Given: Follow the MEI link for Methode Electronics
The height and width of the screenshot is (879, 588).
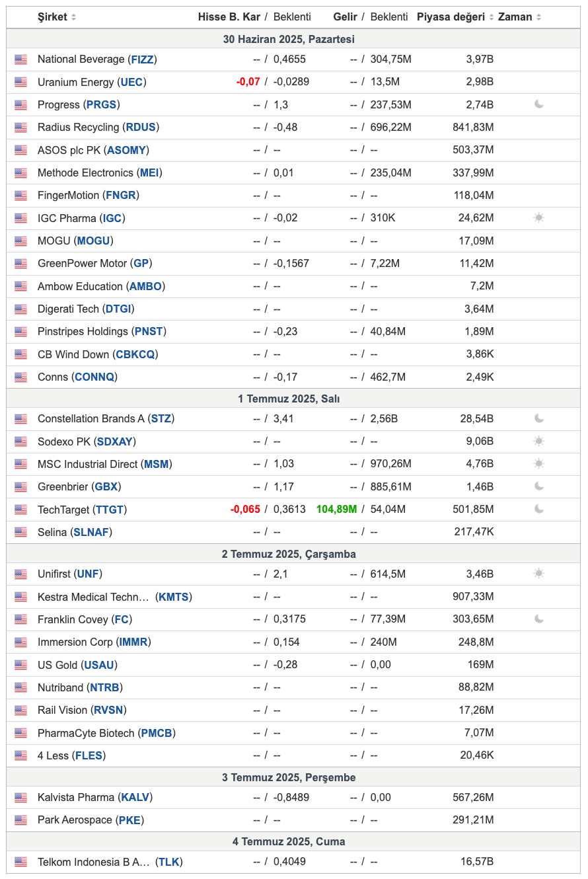Looking at the screenshot, I should (149, 172).
